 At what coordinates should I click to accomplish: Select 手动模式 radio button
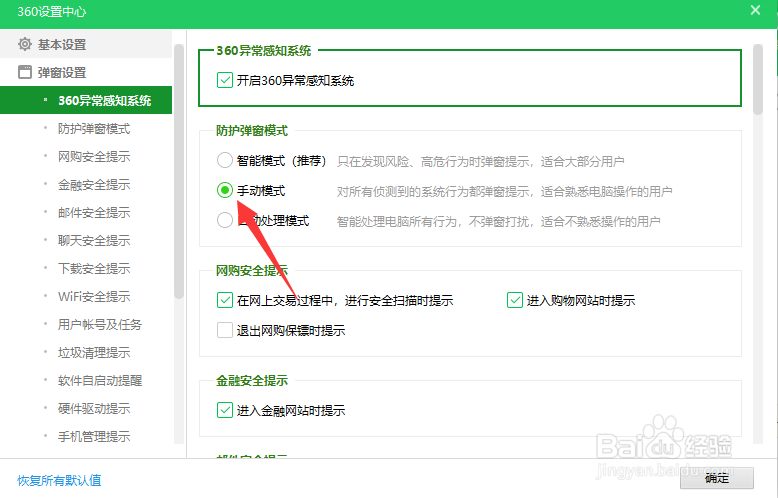pyautogui.click(x=225, y=190)
